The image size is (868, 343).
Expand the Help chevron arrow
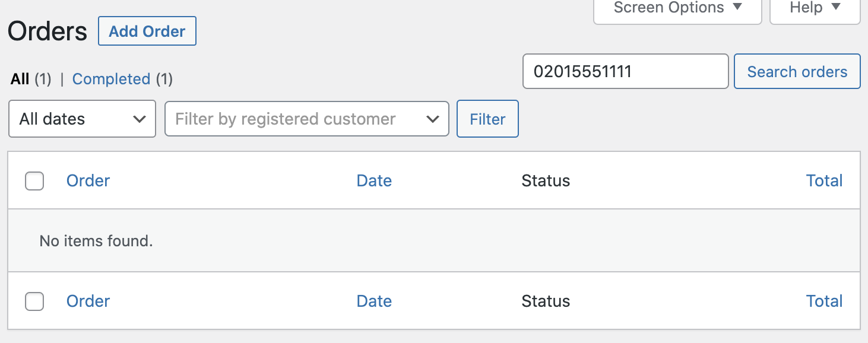(x=837, y=7)
